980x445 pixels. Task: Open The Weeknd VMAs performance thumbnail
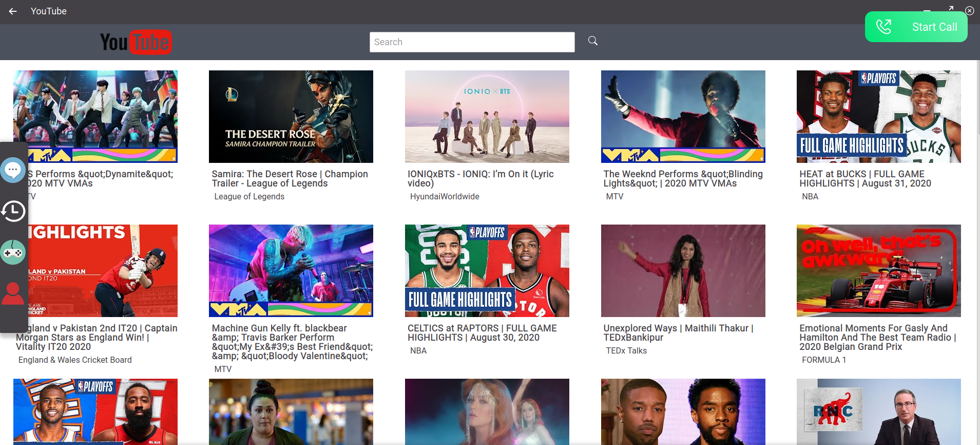click(683, 117)
